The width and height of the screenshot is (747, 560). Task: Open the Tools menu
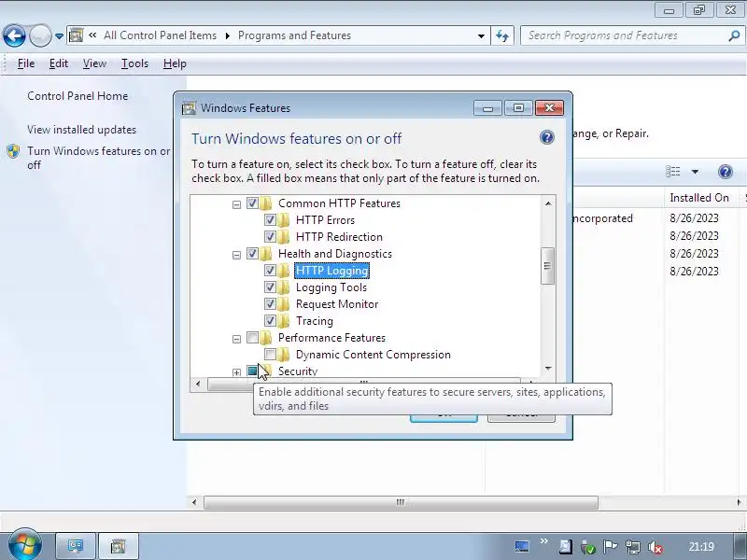[134, 63]
